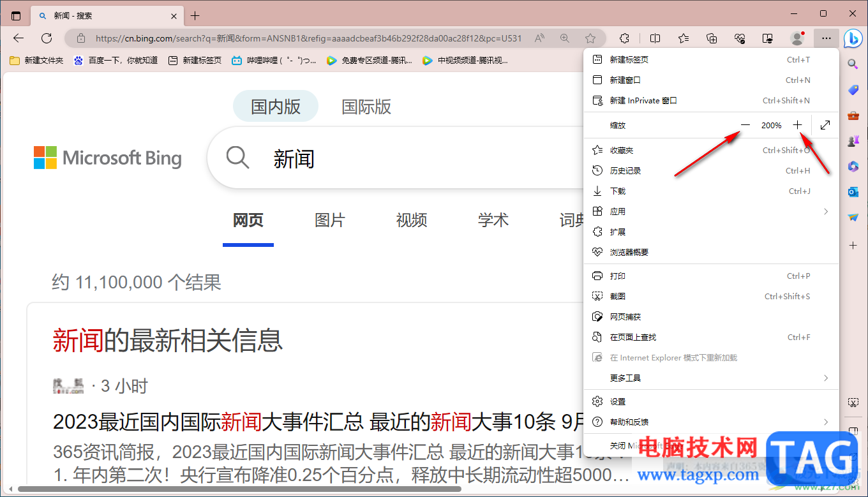Open 扩展 from the menu
Image resolution: width=868 pixels, height=497 pixels.
pos(711,232)
